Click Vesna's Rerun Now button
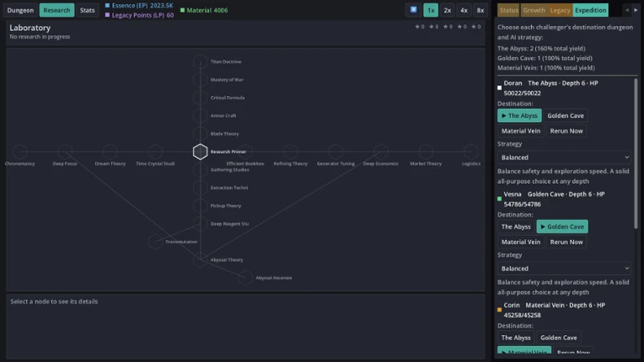This screenshot has height=362, width=644. point(566,242)
